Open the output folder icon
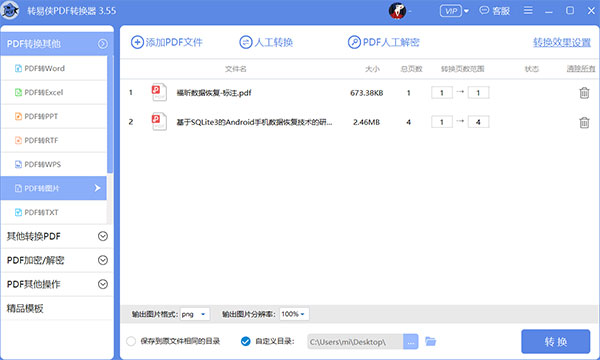The width and height of the screenshot is (600, 360). pyautogui.click(x=430, y=341)
